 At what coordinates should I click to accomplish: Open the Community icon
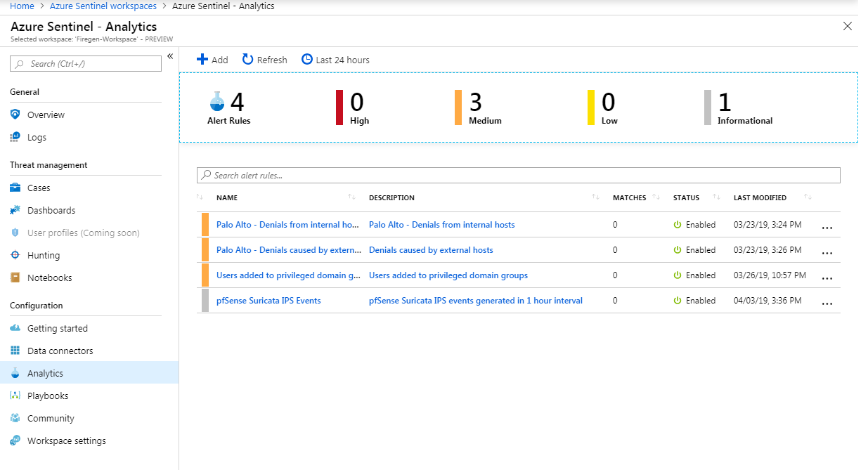click(15, 418)
